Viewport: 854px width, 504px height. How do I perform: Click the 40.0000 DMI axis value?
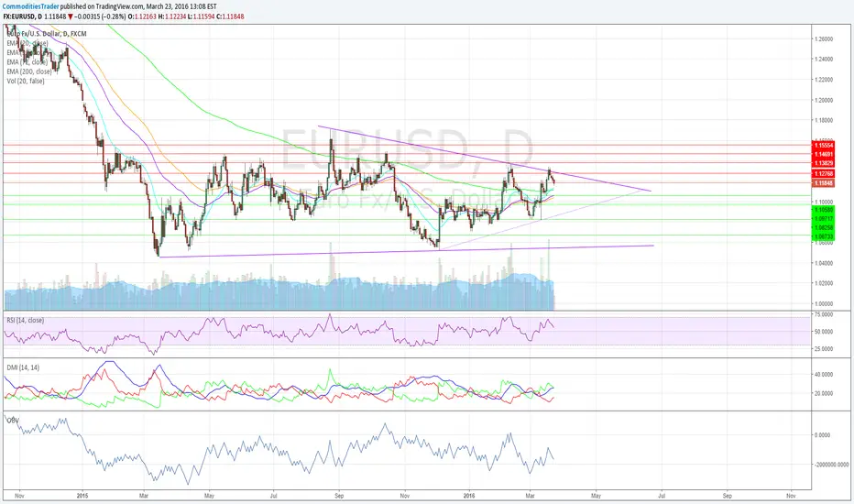tap(825, 375)
